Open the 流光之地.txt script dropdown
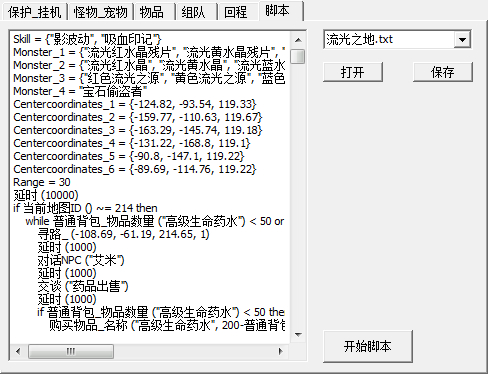488x374 pixels. pyautogui.click(x=462, y=40)
